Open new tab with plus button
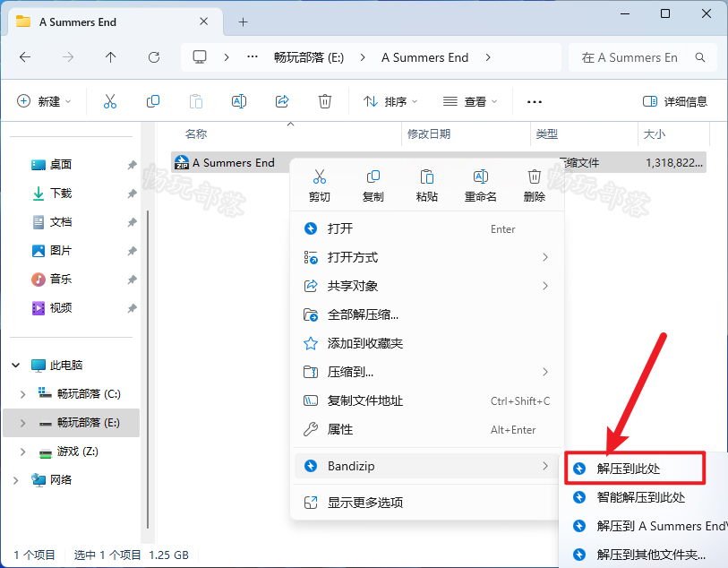The width and height of the screenshot is (728, 568). (243, 22)
